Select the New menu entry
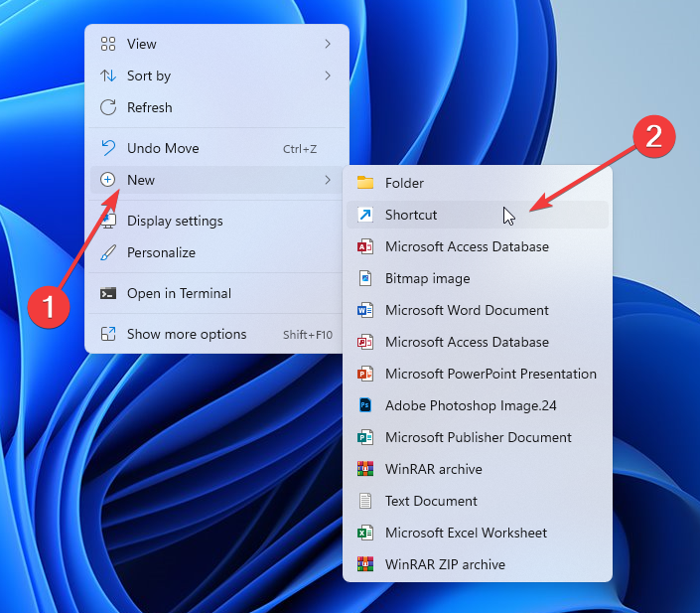This screenshot has height=613, width=700. point(217,180)
